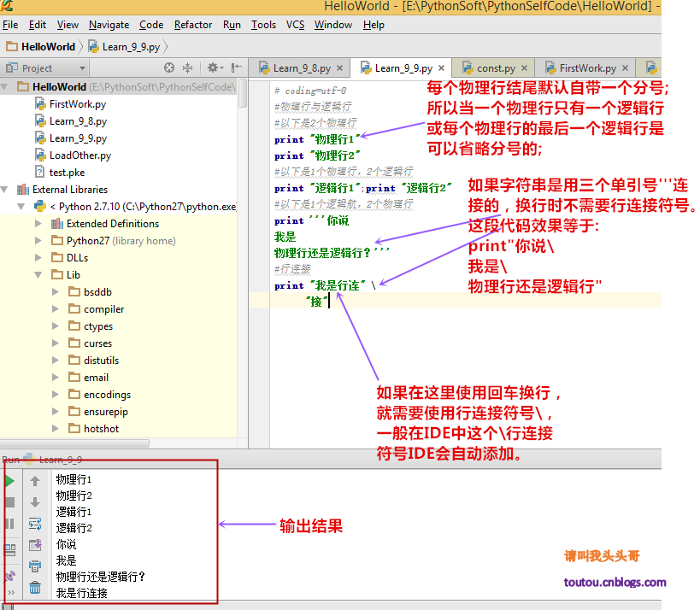Open the VCS menu
The image size is (700, 610).
295,25
